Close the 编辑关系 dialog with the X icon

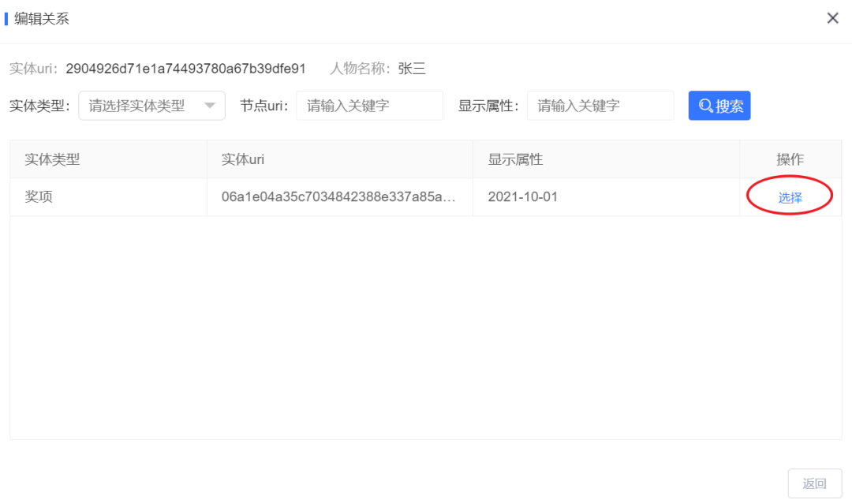(x=833, y=17)
